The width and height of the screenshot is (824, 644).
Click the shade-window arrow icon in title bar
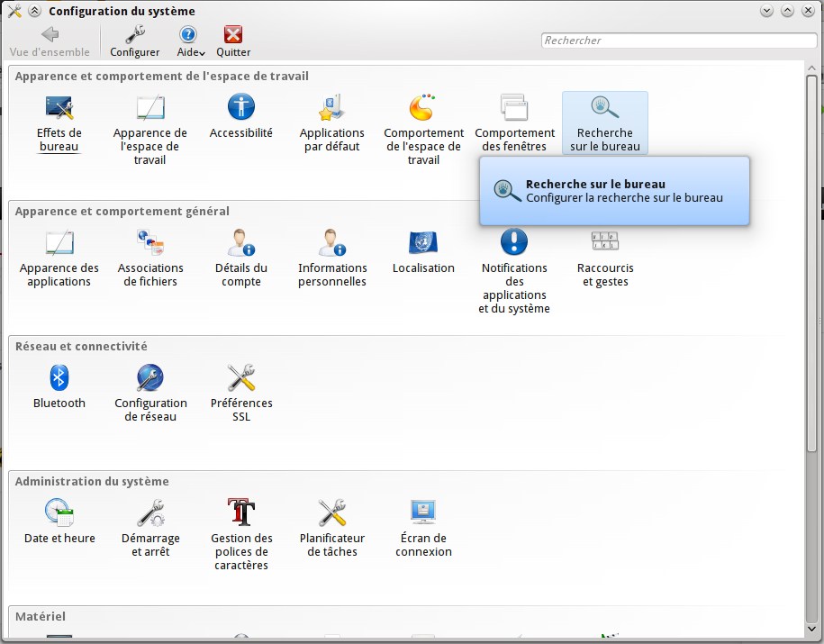35,11
